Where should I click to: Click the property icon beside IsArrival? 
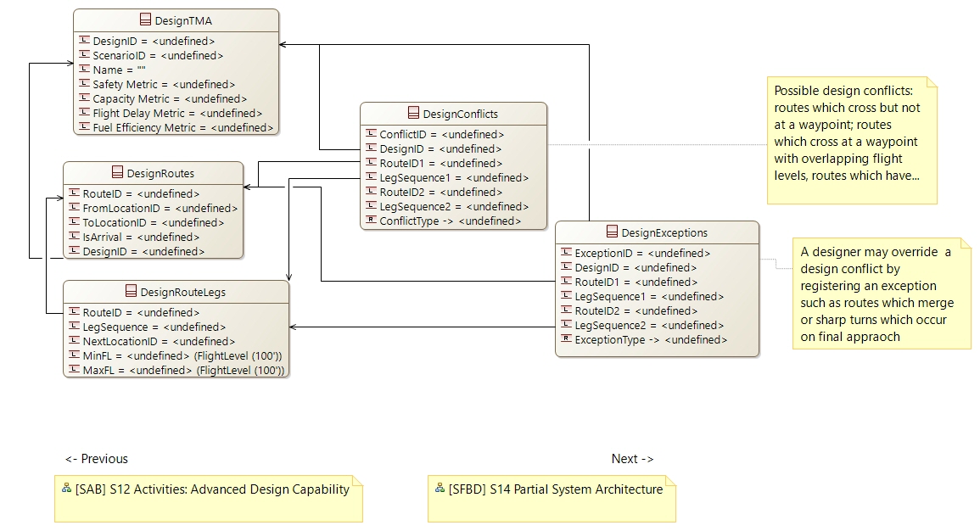pos(75,236)
